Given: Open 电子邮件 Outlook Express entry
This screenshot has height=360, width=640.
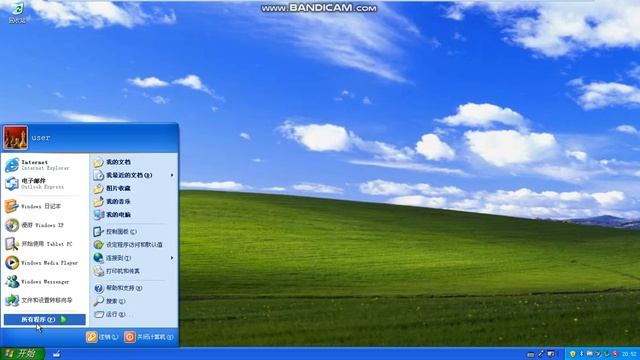Looking at the screenshot, I should tap(44, 184).
